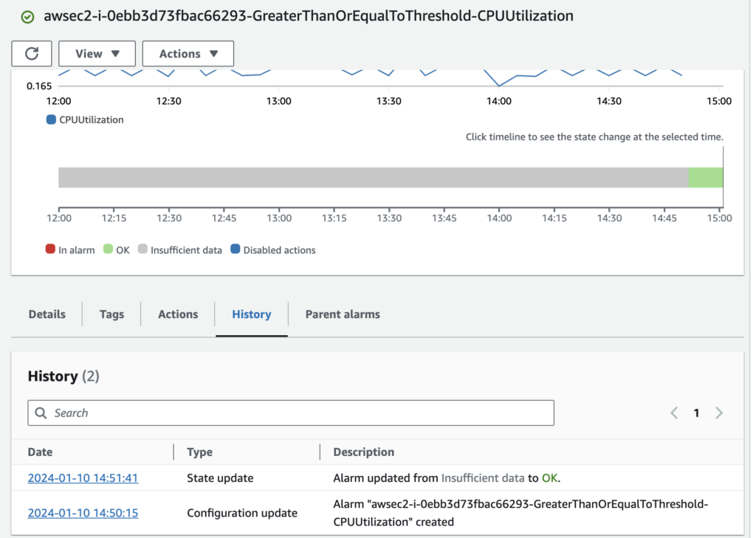756x538 pixels.
Task: Open the 14:51:41 state update entry
Action: tap(83, 478)
